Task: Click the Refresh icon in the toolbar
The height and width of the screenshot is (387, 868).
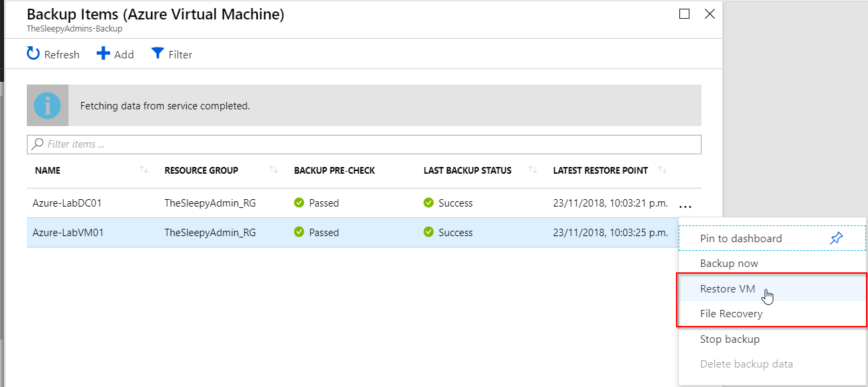Action: pyautogui.click(x=34, y=54)
